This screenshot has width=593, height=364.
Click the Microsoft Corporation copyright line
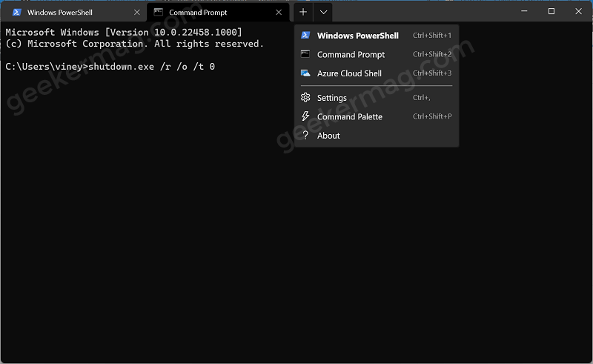135,44
